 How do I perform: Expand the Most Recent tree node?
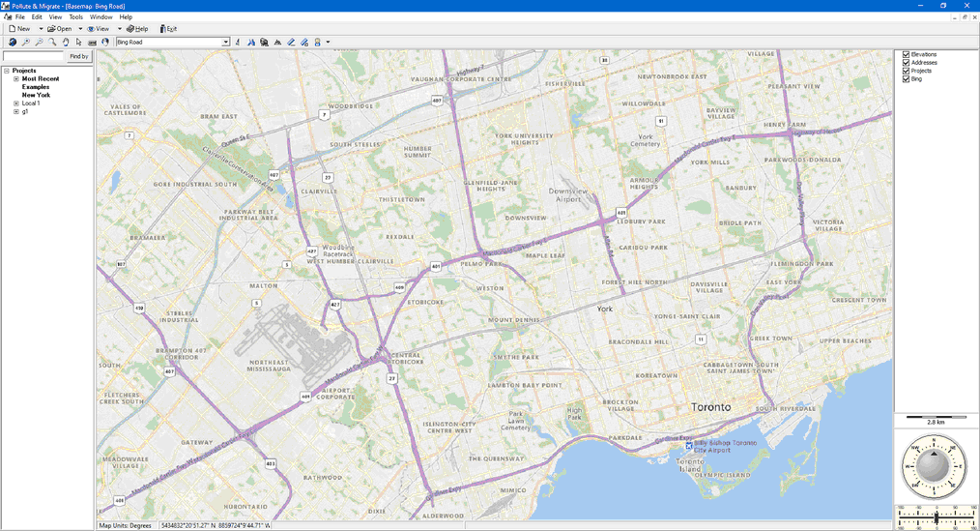tap(16, 78)
